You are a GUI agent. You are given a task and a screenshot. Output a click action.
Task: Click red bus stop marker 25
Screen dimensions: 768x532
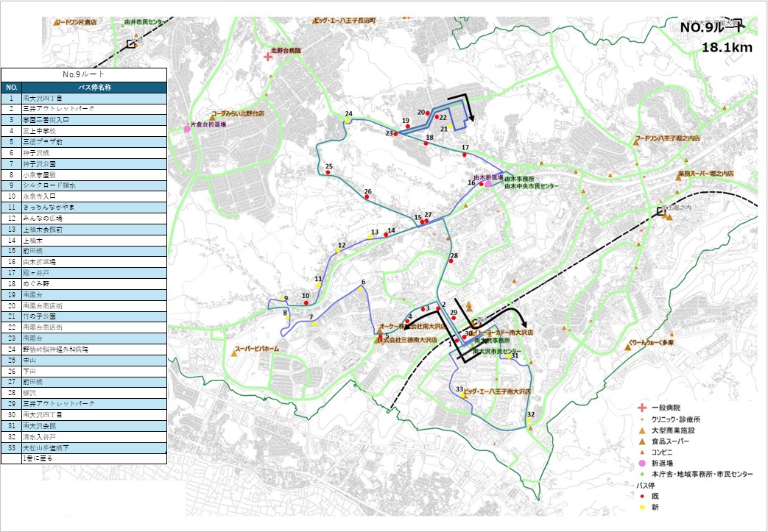coord(328,172)
